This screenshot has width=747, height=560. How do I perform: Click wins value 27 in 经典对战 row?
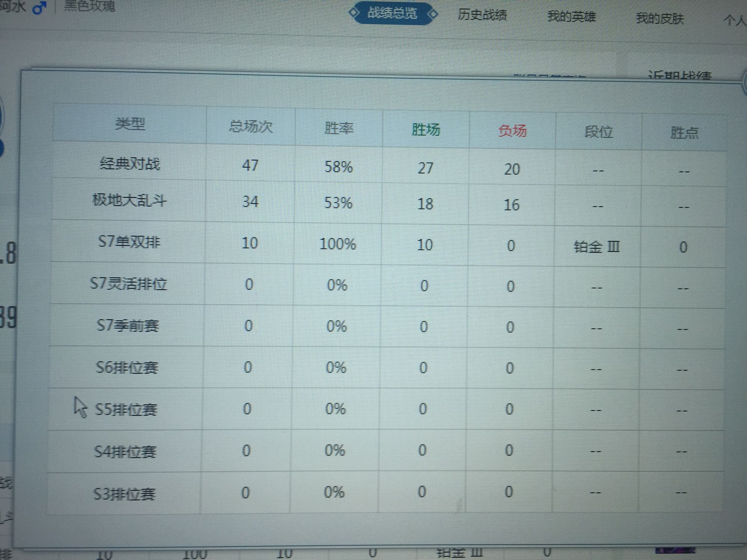click(425, 168)
